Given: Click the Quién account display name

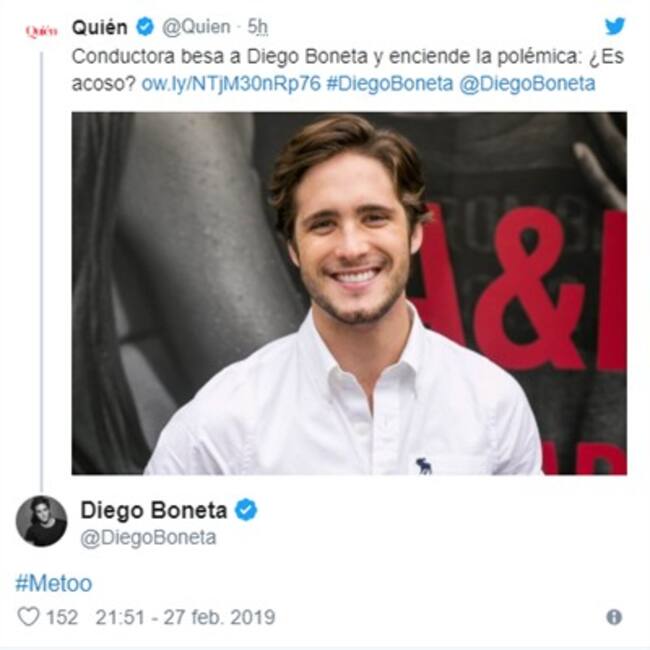Looking at the screenshot, I should (99, 27).
